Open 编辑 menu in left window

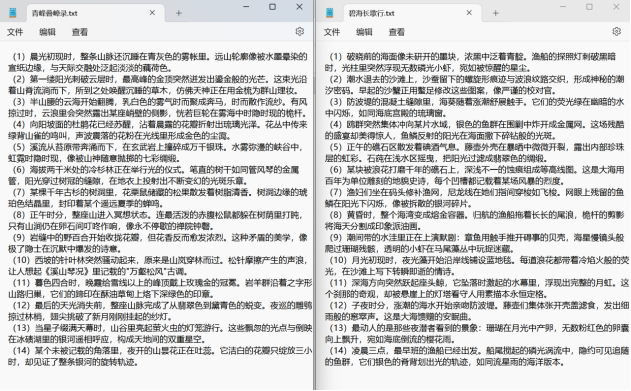click(47, 32)
